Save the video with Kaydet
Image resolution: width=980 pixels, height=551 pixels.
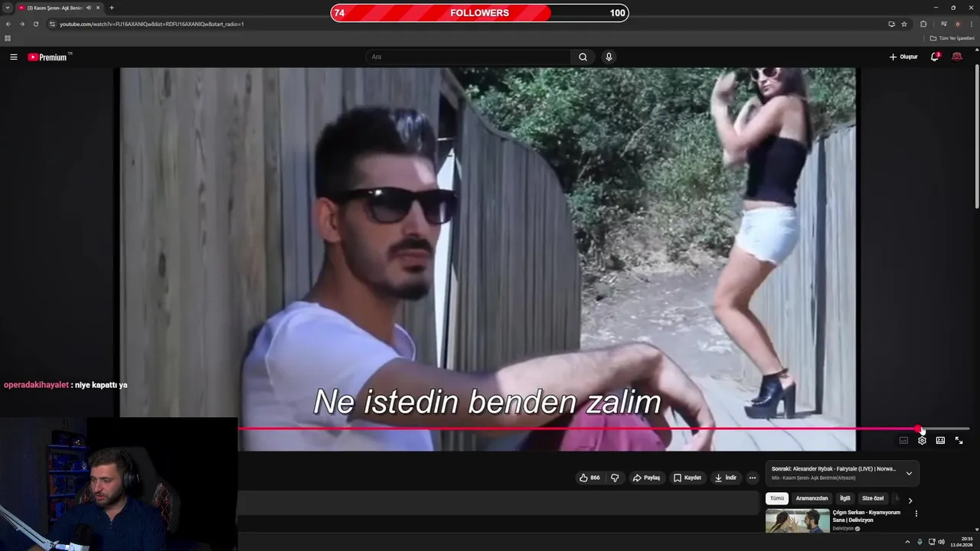(688, 478)
